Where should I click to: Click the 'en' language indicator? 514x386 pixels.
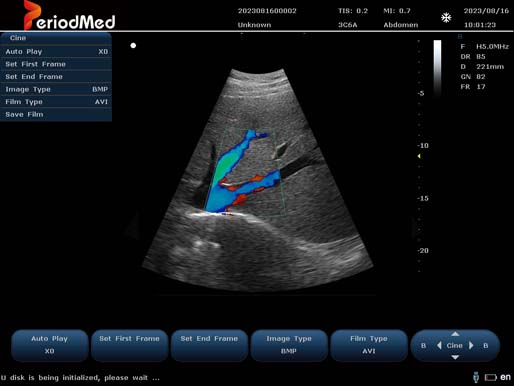pyautogui.click(x=505, y=377)
